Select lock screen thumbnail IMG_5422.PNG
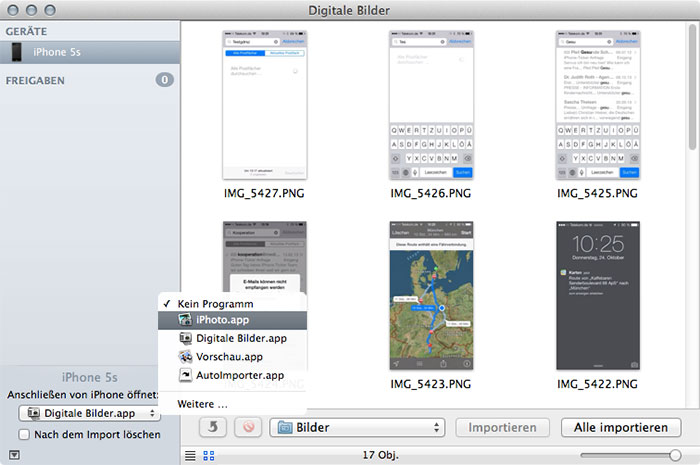Image resolution: width=700 pixels, height=465 pixels. [x=598, y=295]
